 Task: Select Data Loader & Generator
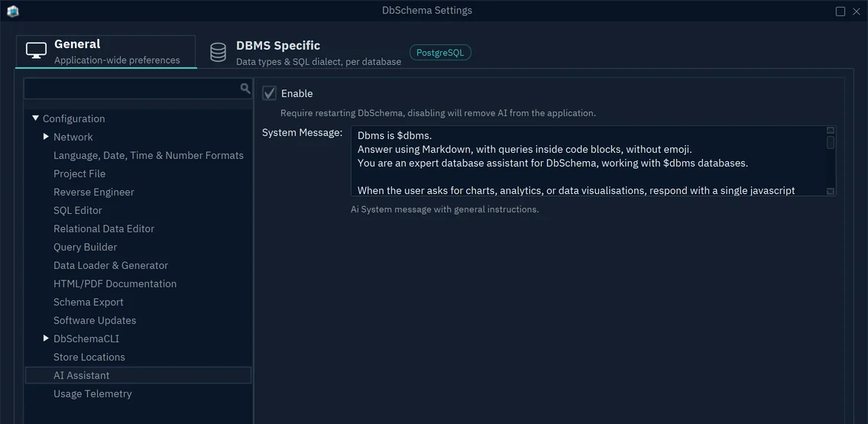(x=111, y=265)
